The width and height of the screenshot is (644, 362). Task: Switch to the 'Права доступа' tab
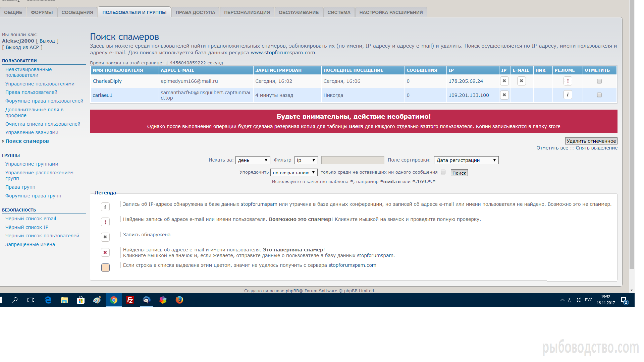pyautogui.click(x=195, y=12)
